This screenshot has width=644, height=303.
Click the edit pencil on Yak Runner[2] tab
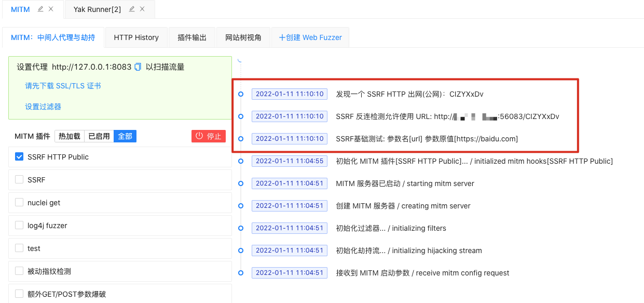tap(132, 9)
